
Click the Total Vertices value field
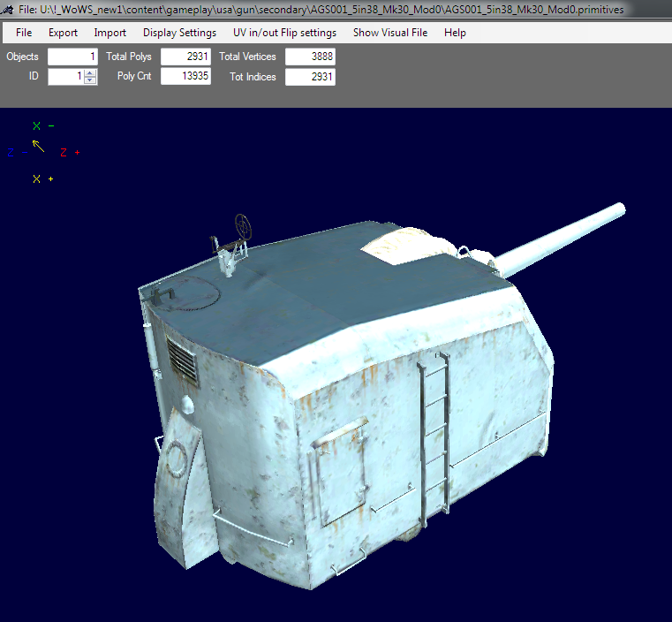(310, 57)
